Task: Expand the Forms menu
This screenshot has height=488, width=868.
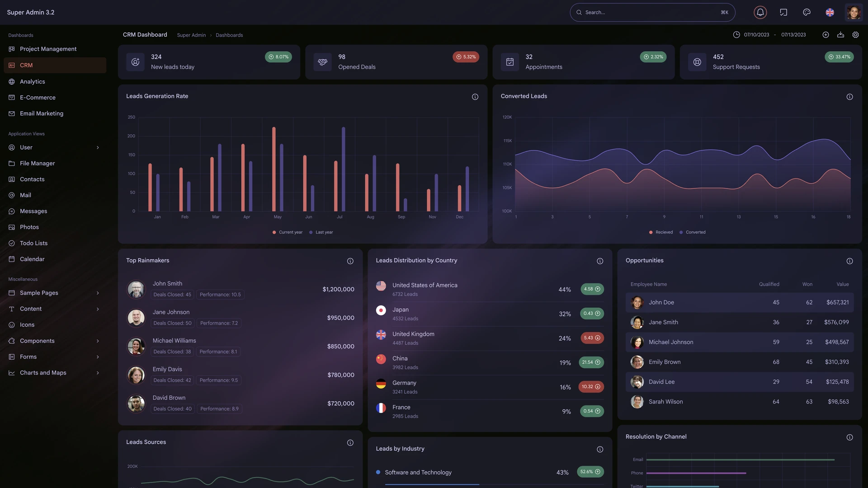Action: (x=55, y=357)
